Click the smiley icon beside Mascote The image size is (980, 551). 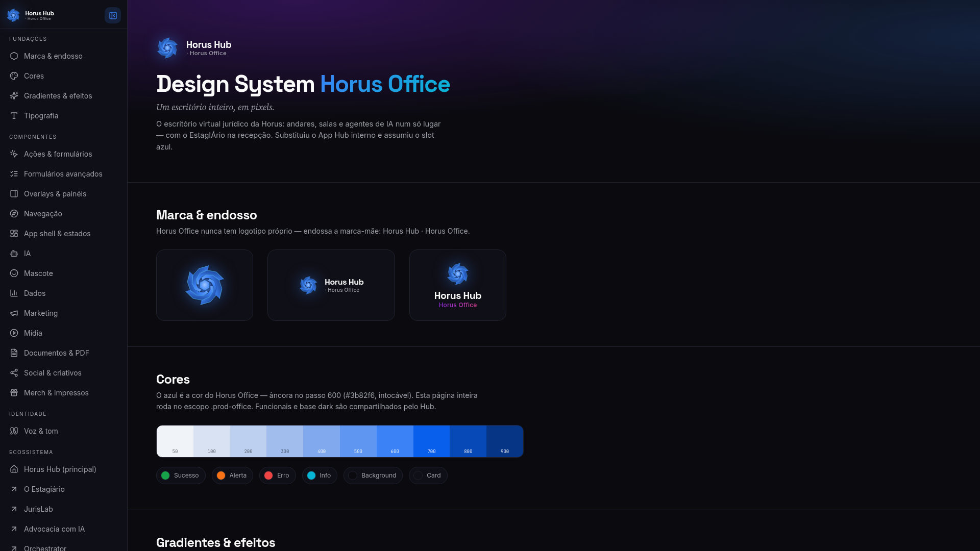tap(14, 273)
